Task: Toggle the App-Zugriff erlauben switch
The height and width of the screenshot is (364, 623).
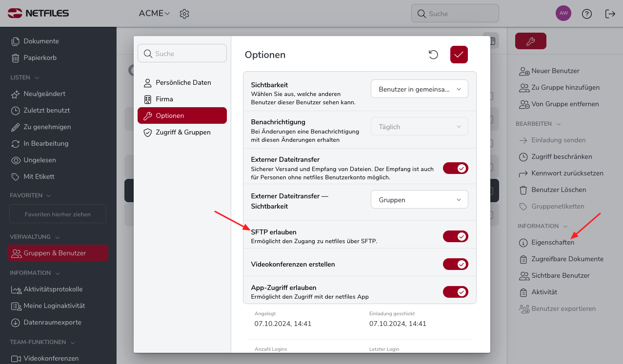Action: (456, 292)
